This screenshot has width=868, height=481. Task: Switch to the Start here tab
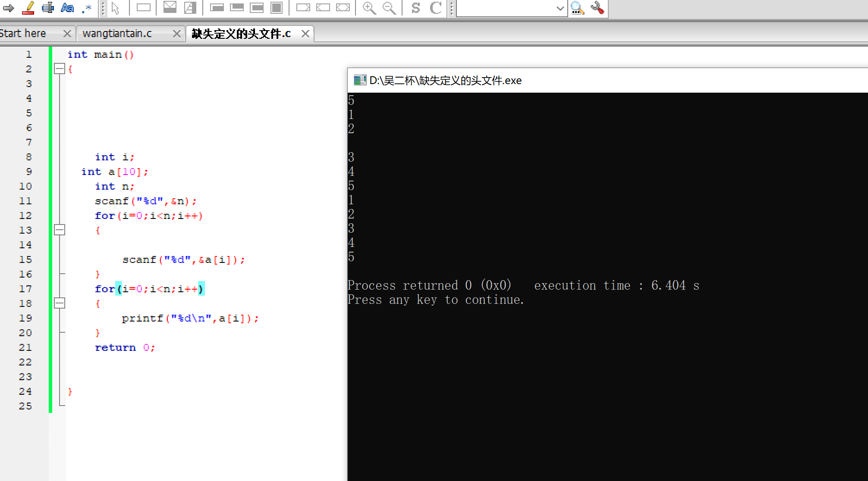coord(23,34)
